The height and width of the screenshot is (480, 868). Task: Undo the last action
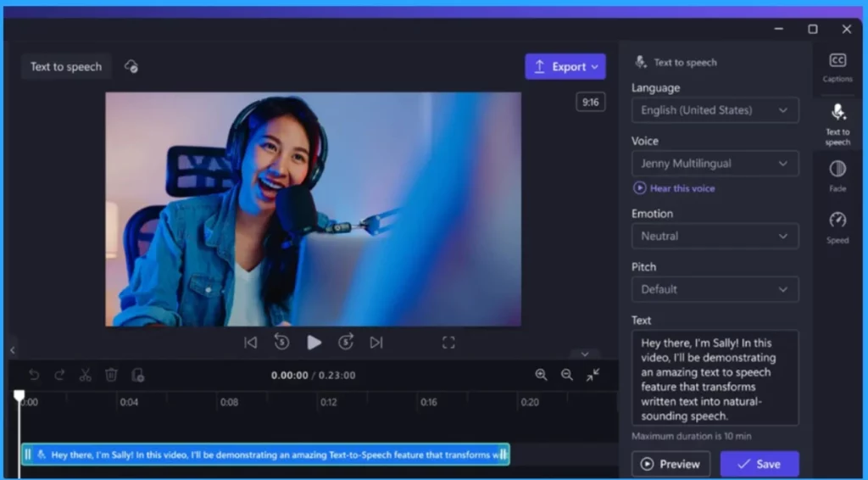point(34,375)
